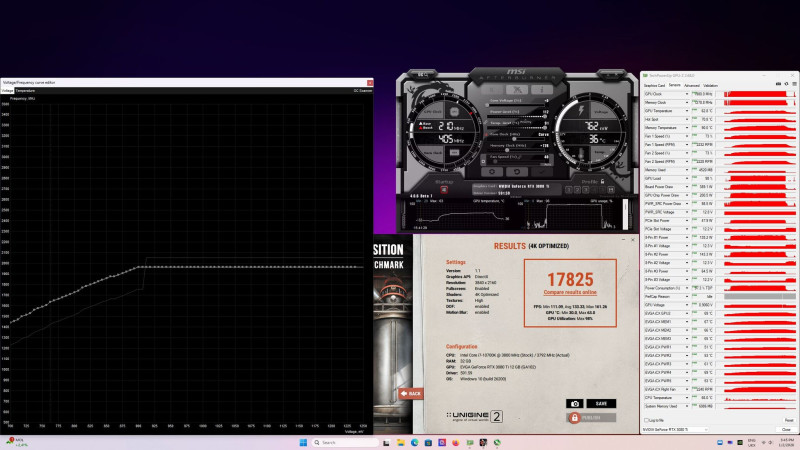
Task: Click Compare results online link
Action: click(x=570, y=292)
